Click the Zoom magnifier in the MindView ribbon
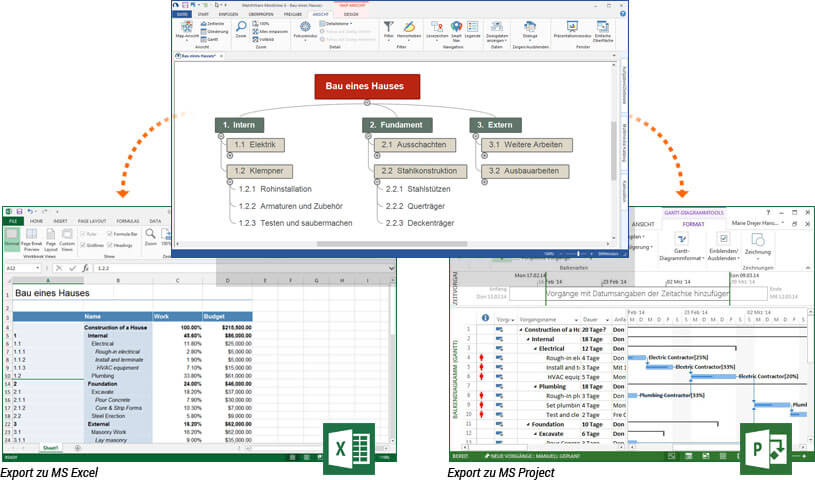This screenshot has width=815, height=480. coord(241,29)
